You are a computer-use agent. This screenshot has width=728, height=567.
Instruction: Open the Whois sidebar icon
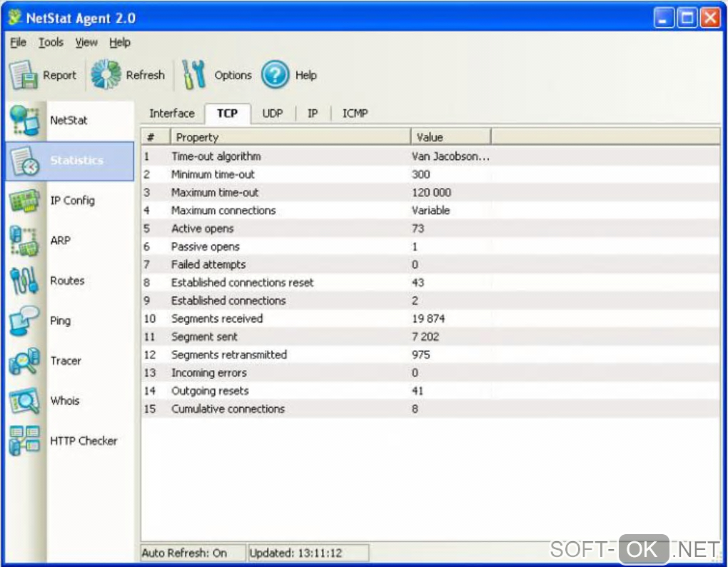click(24, 401)
